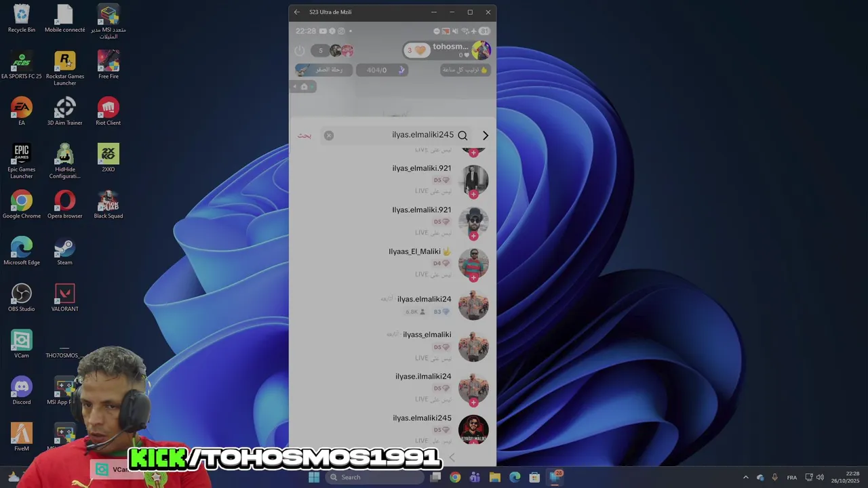The height and width of the screenshot is (488, 868).
Task: Show hidden system tray icons
Action: click(x=746, y=477)
